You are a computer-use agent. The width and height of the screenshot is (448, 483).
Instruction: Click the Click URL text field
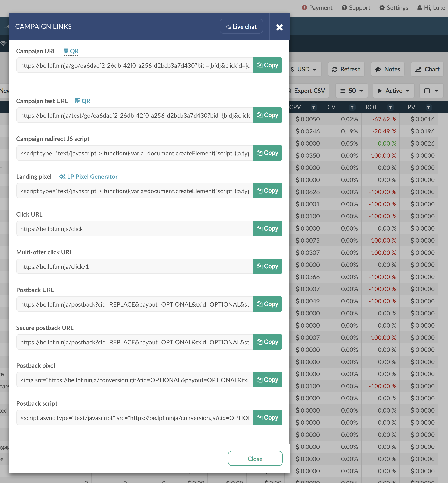(135, 229)
